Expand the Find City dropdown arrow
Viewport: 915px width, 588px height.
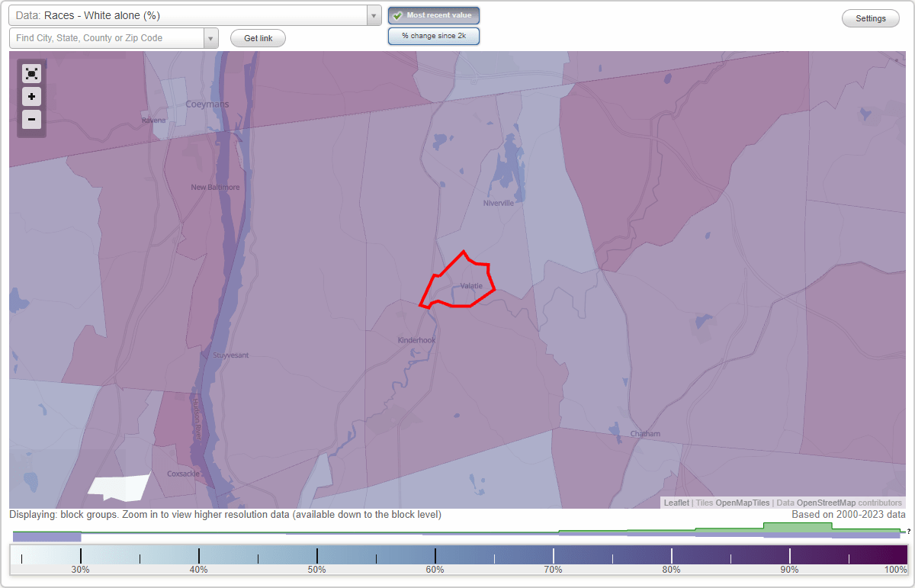point(211,37)
